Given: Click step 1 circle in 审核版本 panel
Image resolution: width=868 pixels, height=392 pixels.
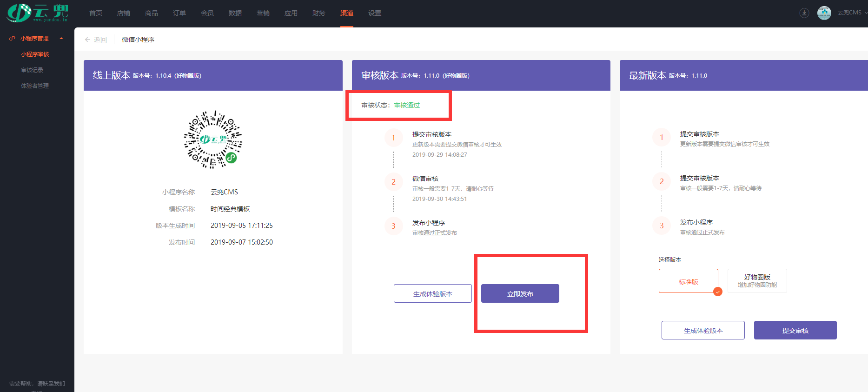Looking at the screenshot, I should click(393, 138).
